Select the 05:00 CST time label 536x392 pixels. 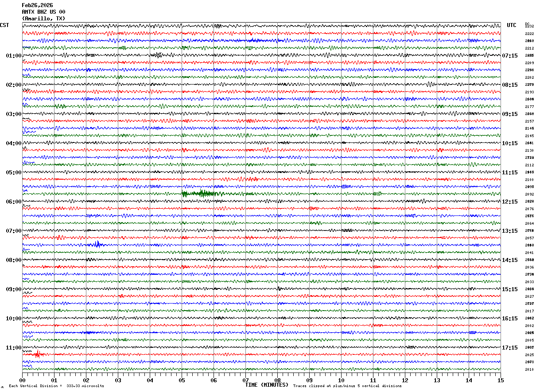point(14,173)
